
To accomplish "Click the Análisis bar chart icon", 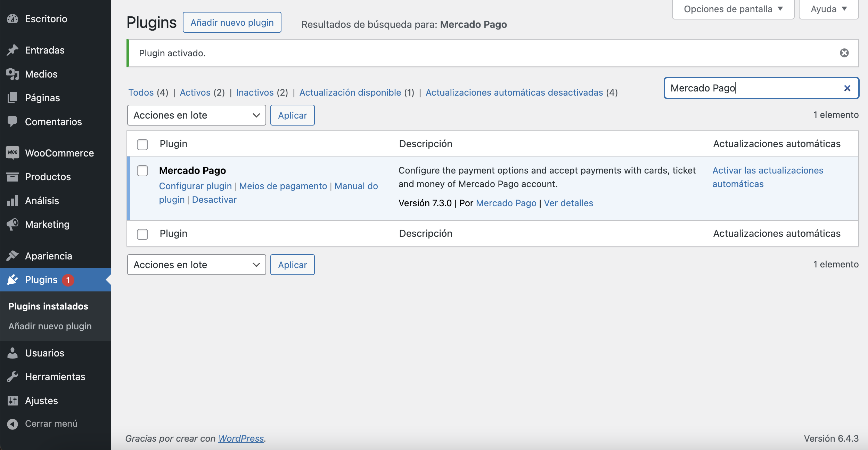I will [x=13, y=201].
